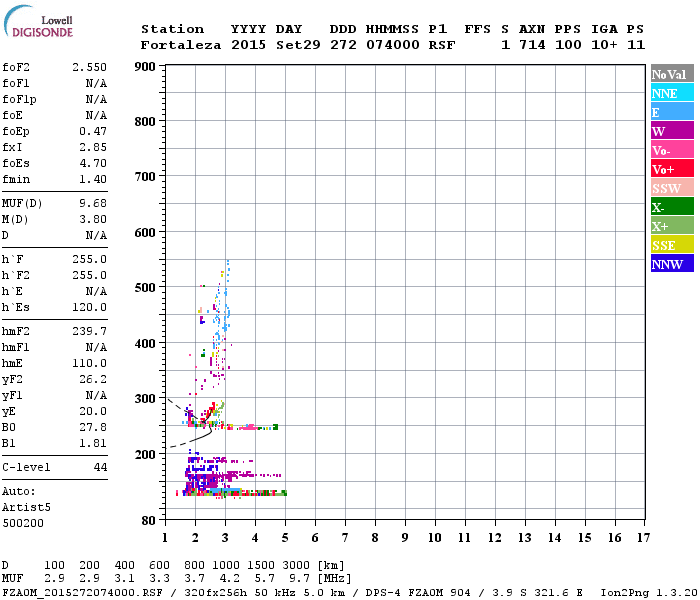This screenshot has height=600, width=700.
Task: Click the Fortaleza station name
Action: [x=181, y=45]
